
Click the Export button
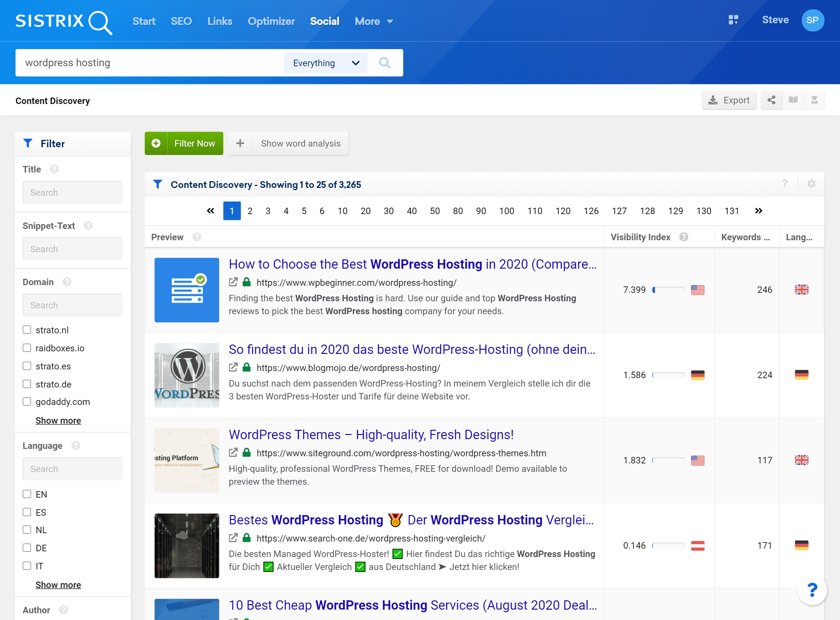(729, 100)
